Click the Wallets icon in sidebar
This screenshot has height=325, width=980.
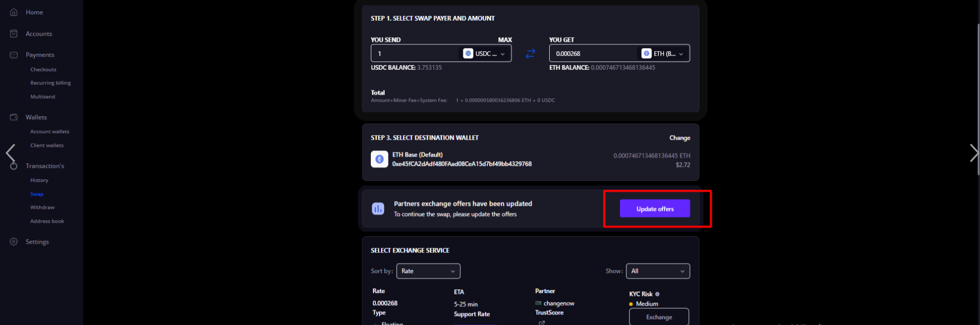(14, 117)
